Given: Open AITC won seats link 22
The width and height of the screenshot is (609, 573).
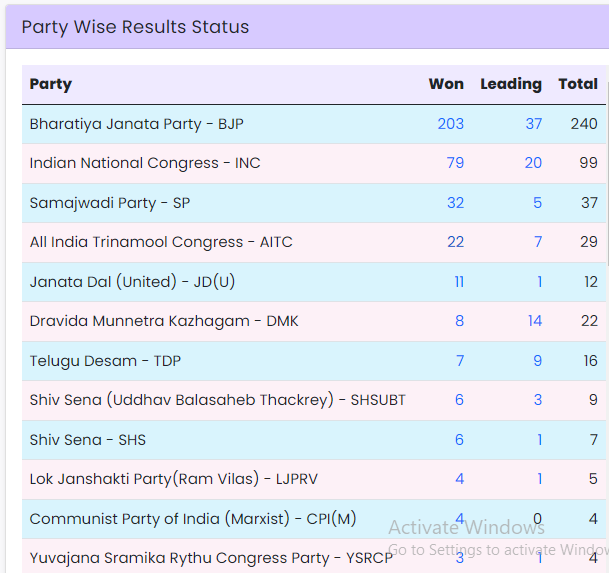Looking at the screenshot, I should 455,242.
